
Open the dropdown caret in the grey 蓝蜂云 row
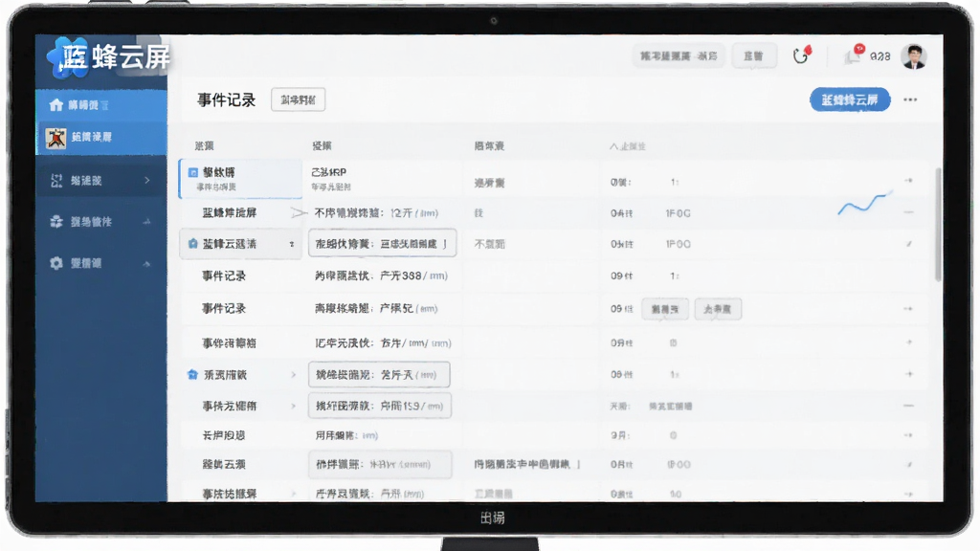coord(292,244)
